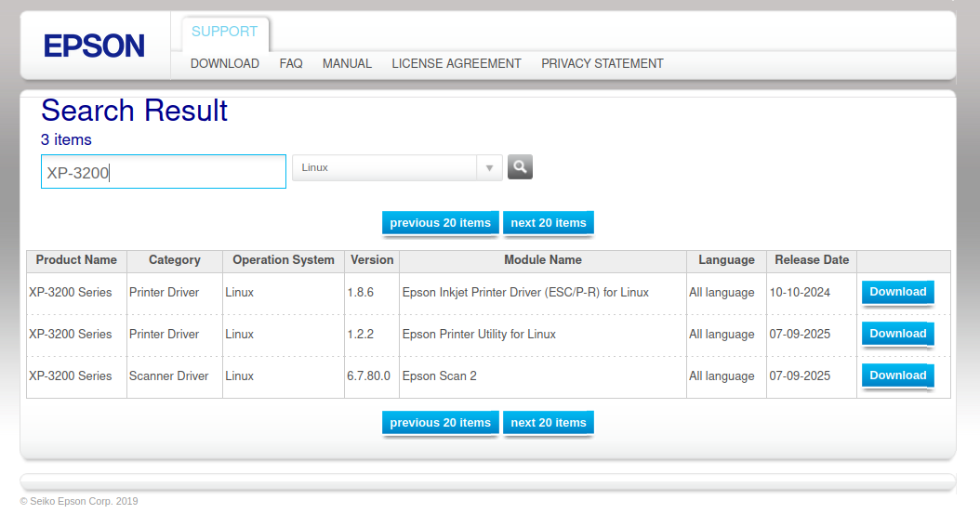Viewport: 980px width, 527px height.
Task: Click bottom 'previous 20 items' button
Action: 440,423
